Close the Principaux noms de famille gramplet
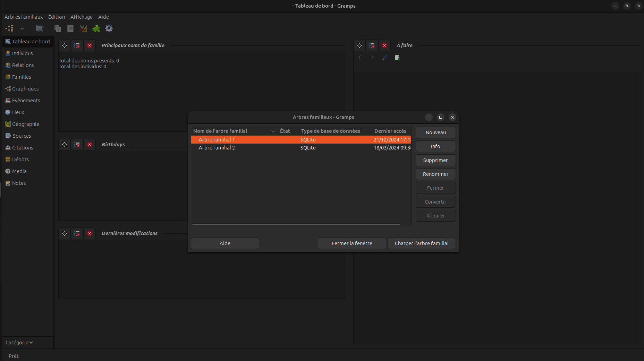Image resolution: width=644 pixels, height=361 pixels. [x=90, y=45]
